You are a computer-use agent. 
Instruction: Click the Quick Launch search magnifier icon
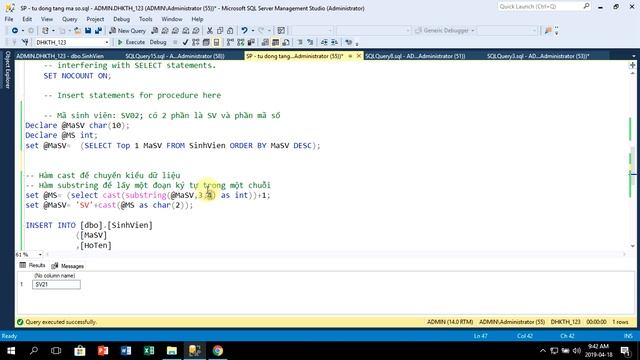pos(587,6)
